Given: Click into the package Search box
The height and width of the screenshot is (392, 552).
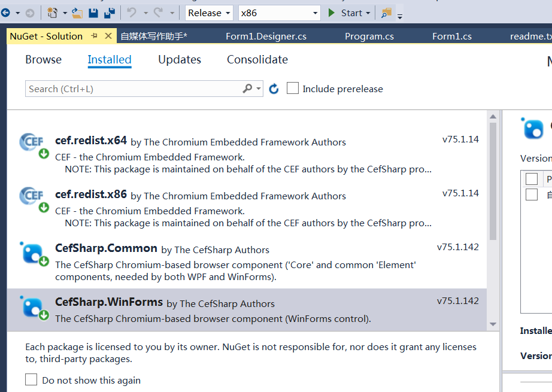Looking at the screenshot, I should click(x=132, y=89).
